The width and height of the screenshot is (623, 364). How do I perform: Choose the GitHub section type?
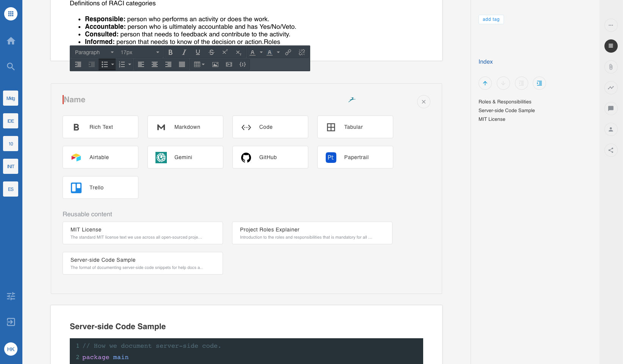tap(270, 157)
